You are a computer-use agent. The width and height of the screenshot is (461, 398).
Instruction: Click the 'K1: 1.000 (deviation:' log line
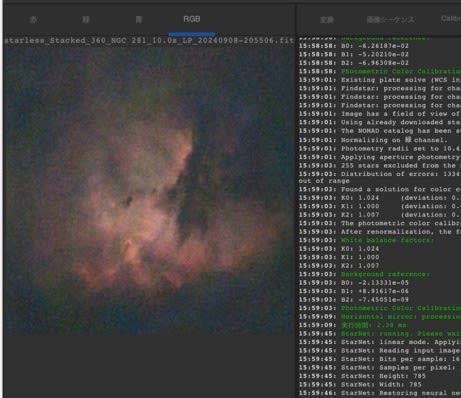(x=380, y=206)
